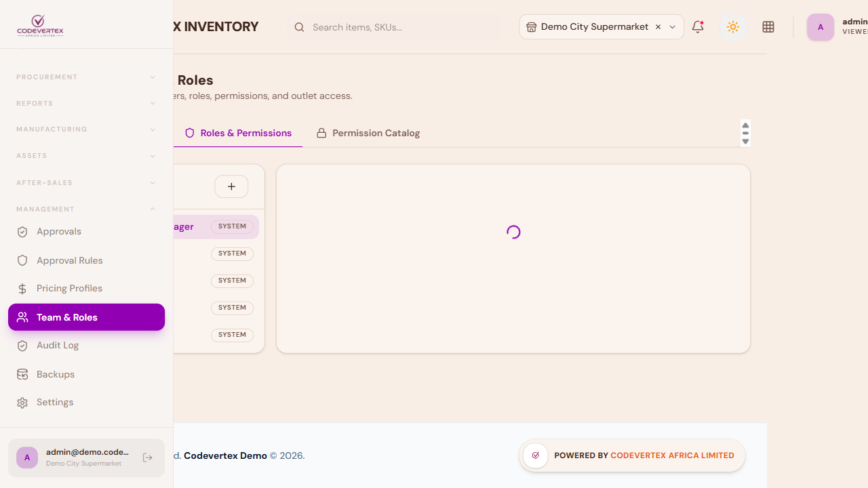Viewport: 868px width, 488px height.
Task: Clear the Demo City Supermarket selection
Action: 658,27
